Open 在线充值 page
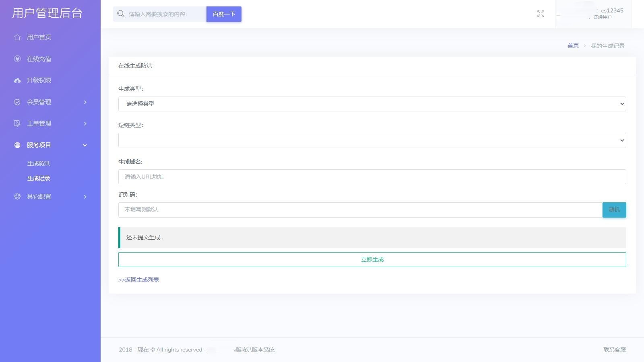The height and width of the screenshot is (362, 644). [39, 59]
